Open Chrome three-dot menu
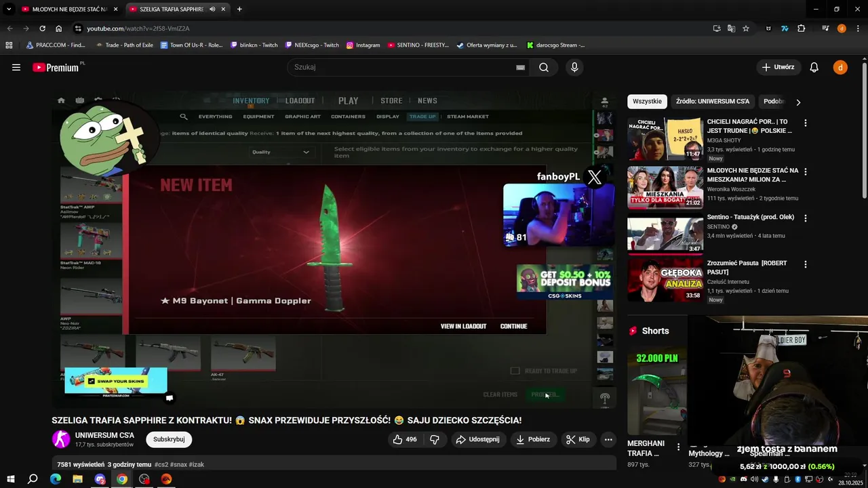868x488 pixels. tap(857, 28)
